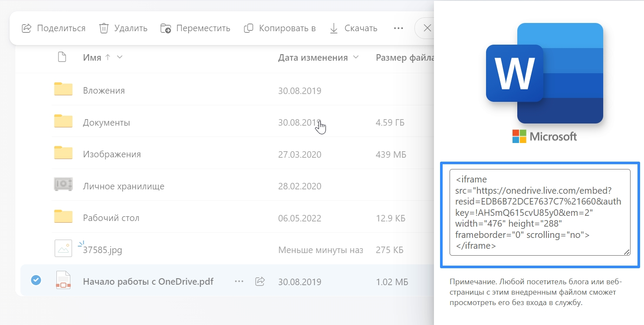644x325 pixels.
Task: Click the Удалить text in toolbar
Action: [x=131, y=28]
